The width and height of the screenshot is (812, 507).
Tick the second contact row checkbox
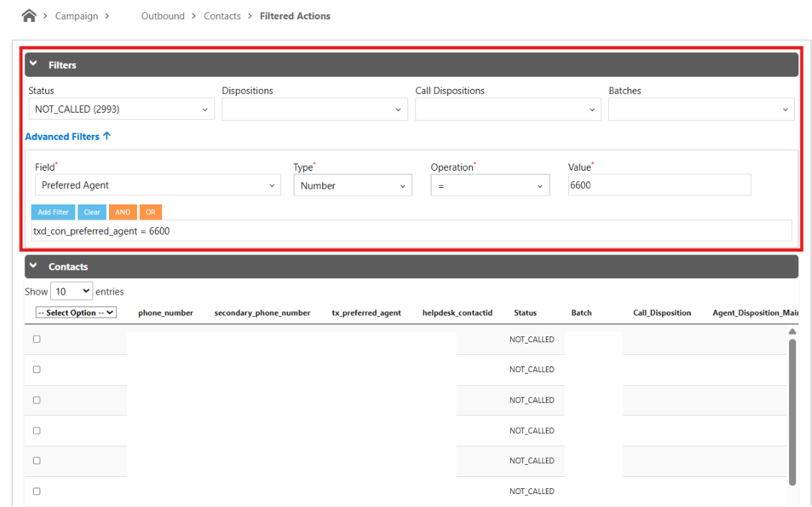click(37, 369)
